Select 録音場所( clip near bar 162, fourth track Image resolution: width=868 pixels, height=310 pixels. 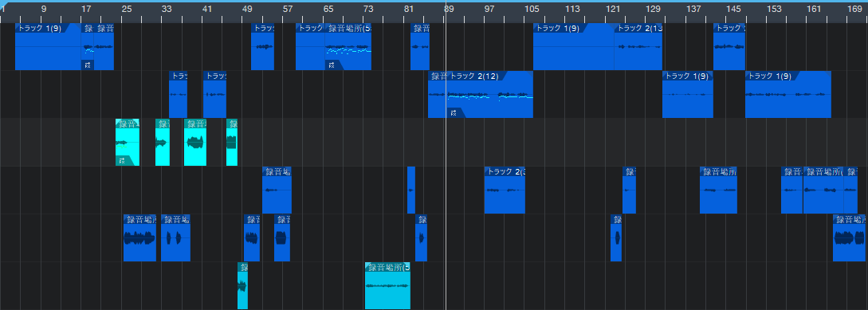click(x=823, y=190)
